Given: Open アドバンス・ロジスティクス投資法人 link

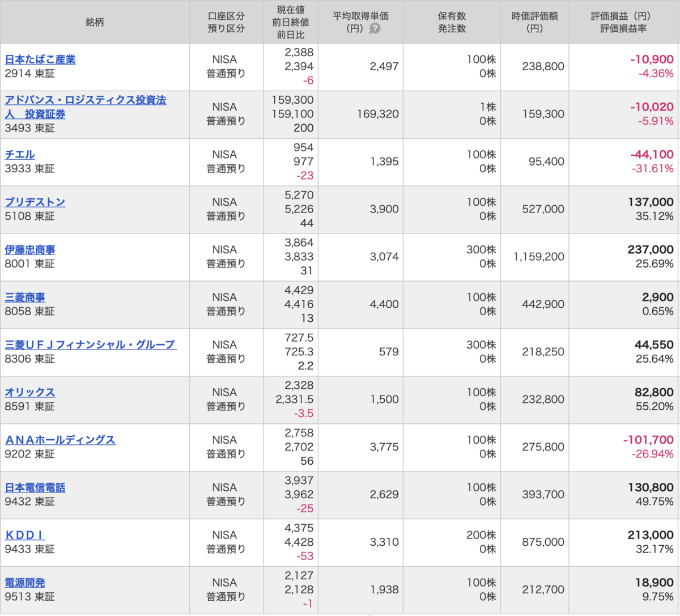Looking at the screenshot, I should pos(86,107).
